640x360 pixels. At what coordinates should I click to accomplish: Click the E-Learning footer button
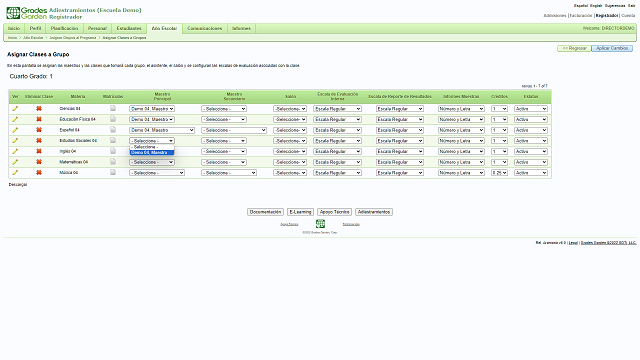click(x=300, y=212)
